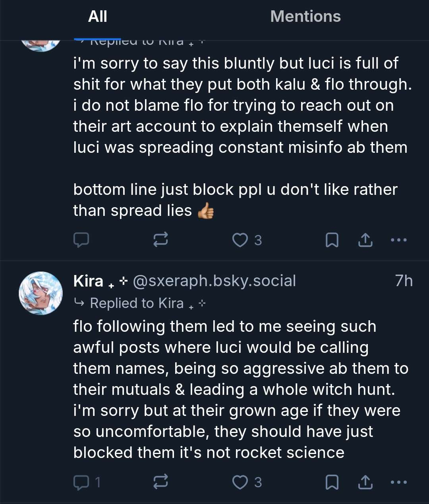
Task: Open the partially visible avatar at top
Action: click(41, 44)
